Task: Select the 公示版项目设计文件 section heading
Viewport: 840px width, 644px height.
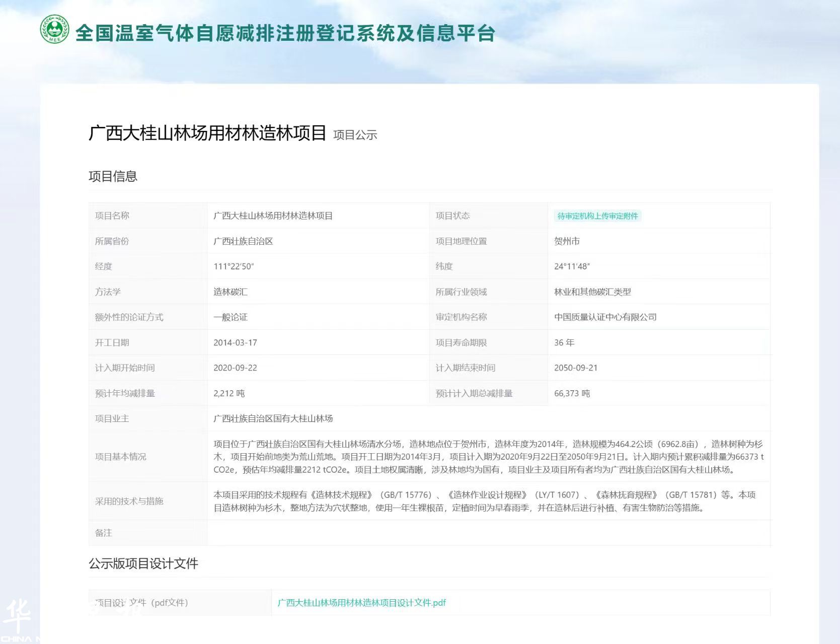Action: pyautogui.click(x=143, y=563)
